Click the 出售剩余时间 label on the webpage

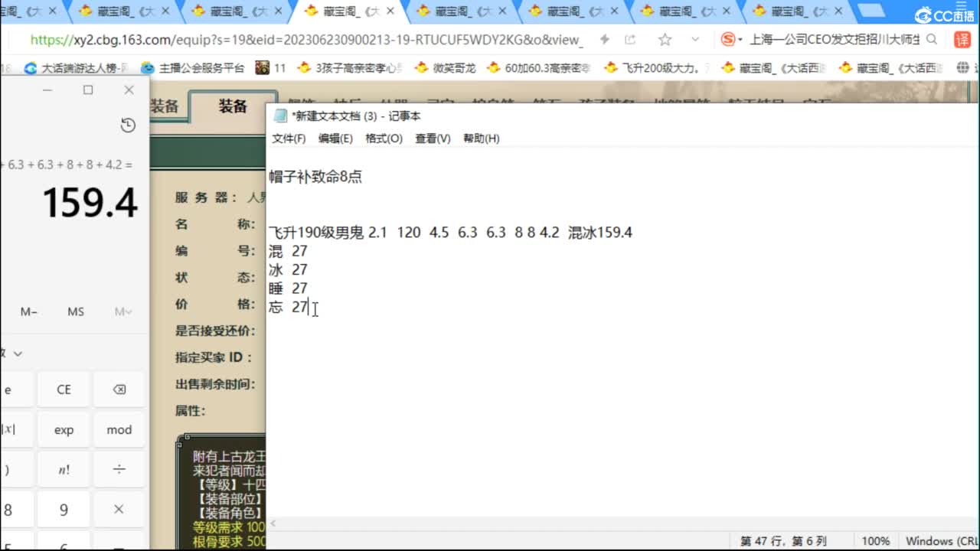tap(214, 384)
